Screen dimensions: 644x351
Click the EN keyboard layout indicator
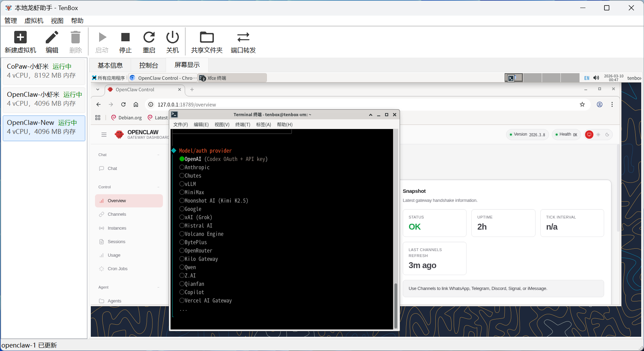click(x=587, y=78)
